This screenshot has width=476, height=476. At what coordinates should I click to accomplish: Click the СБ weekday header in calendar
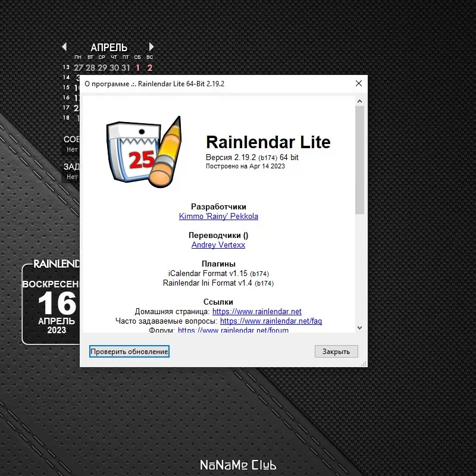(x=137, y=57)
